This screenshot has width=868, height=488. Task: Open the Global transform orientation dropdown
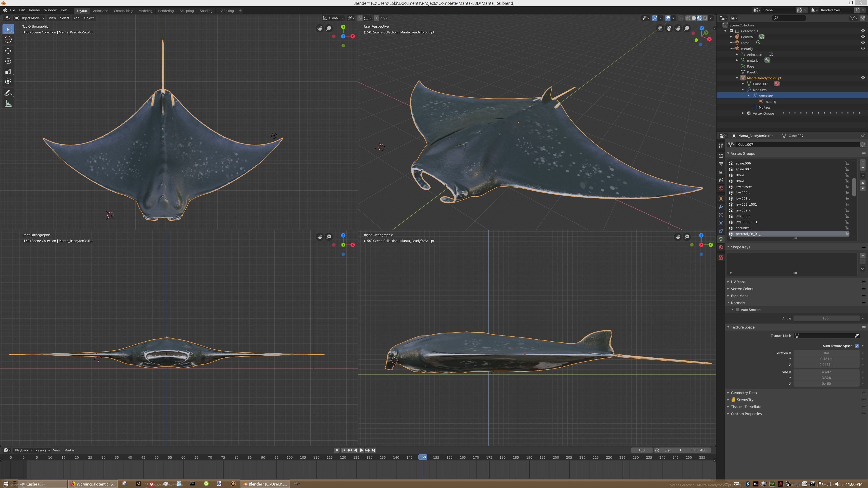tap(333, 18)
